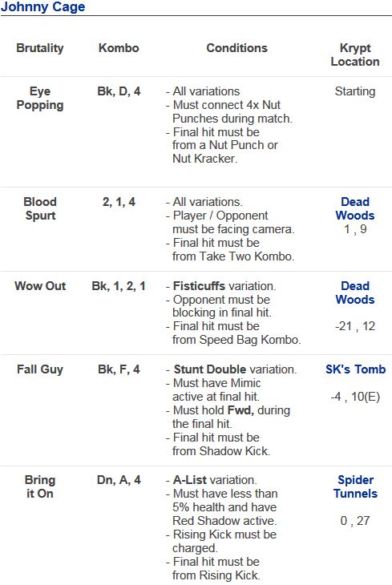Select the Kombo column header
Image resolution: width=392 pixels, height=585 pixels.
tap(119, 48)
